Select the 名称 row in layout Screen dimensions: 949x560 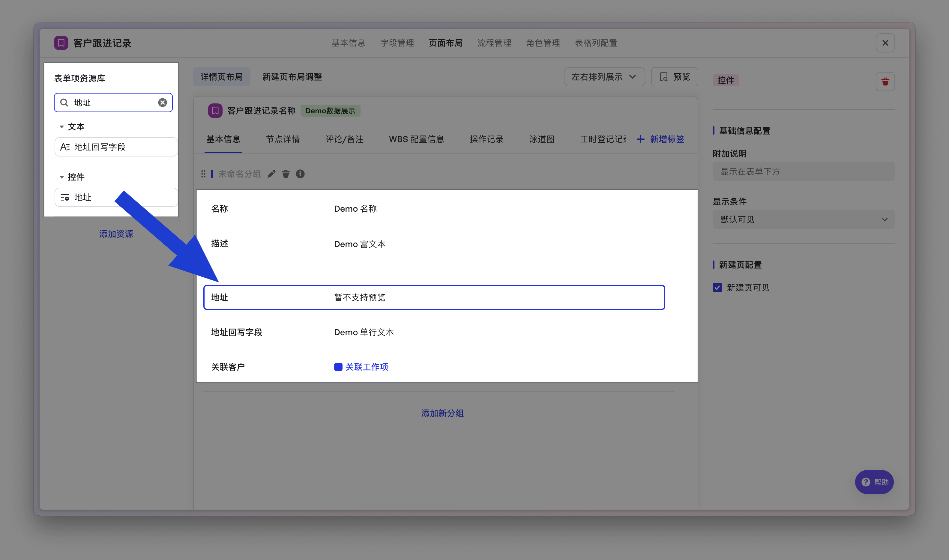[434, 209]
